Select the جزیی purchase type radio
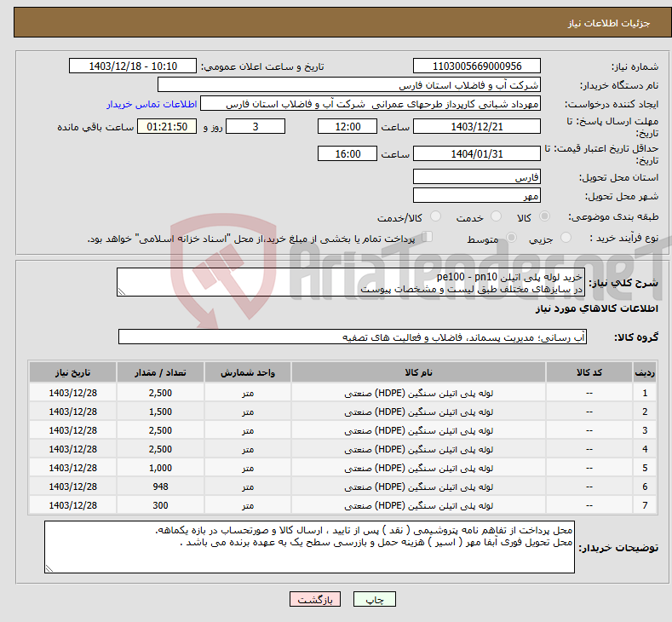 566,237
